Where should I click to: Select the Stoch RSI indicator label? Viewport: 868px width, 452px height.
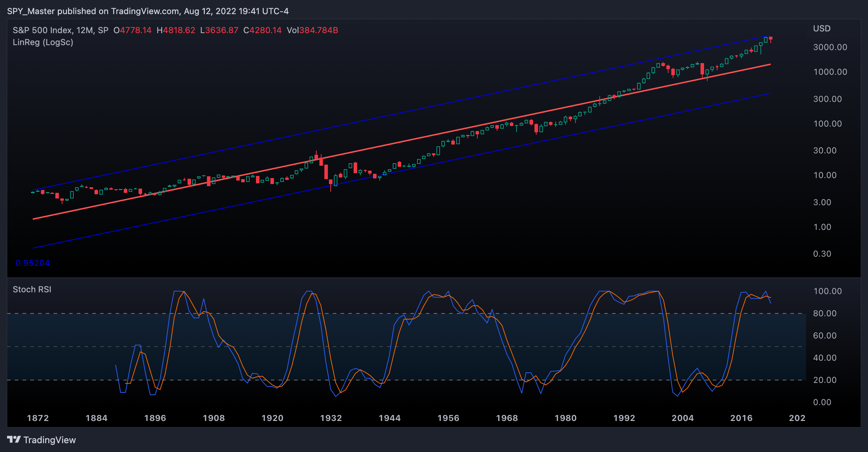click(x=32, y=289)
